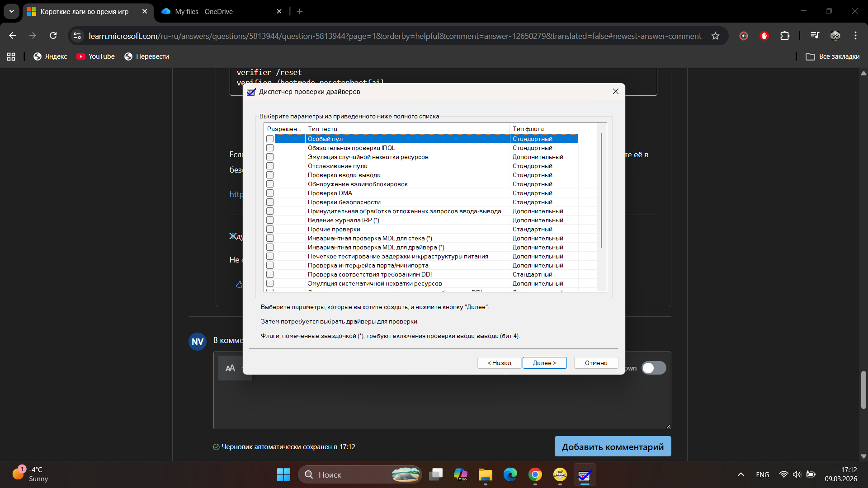The image size is (868, 488).
Task: Sort by Тип флага column header
Action: pos(544,129)
